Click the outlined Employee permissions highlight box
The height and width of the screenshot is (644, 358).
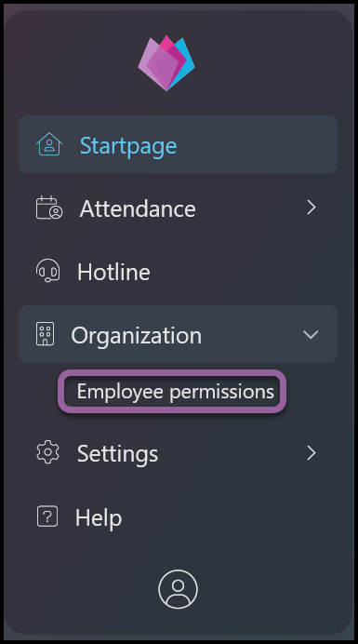(x=172, y=392)
